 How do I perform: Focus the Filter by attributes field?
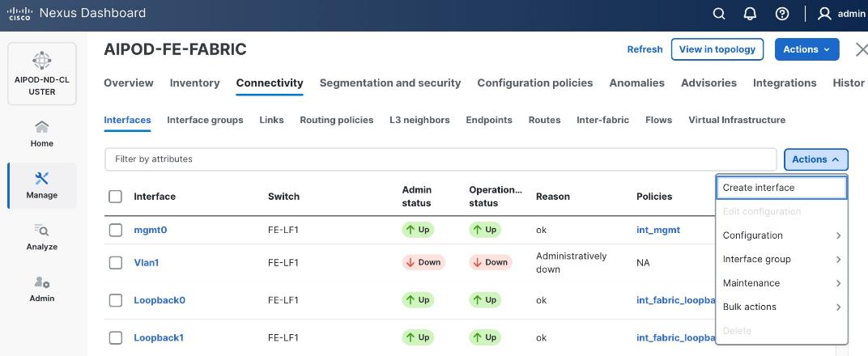[x=441, y=159]
